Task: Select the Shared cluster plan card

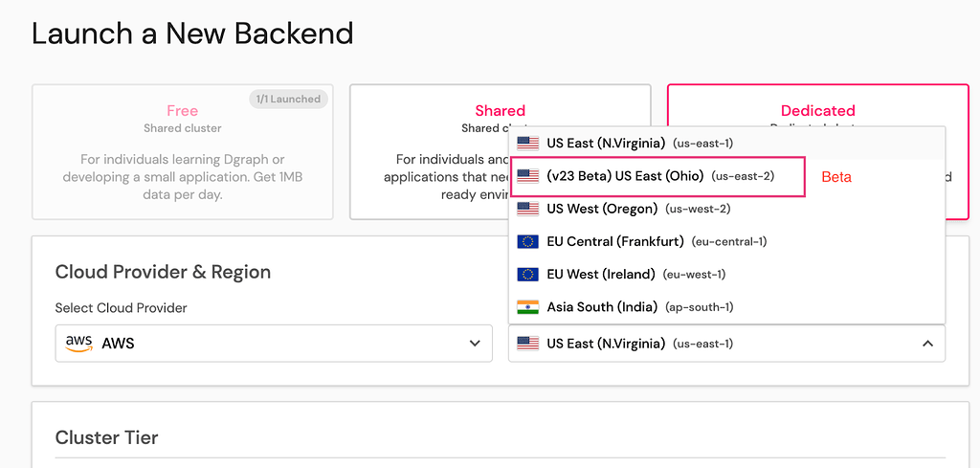Action: coord(431,153)
